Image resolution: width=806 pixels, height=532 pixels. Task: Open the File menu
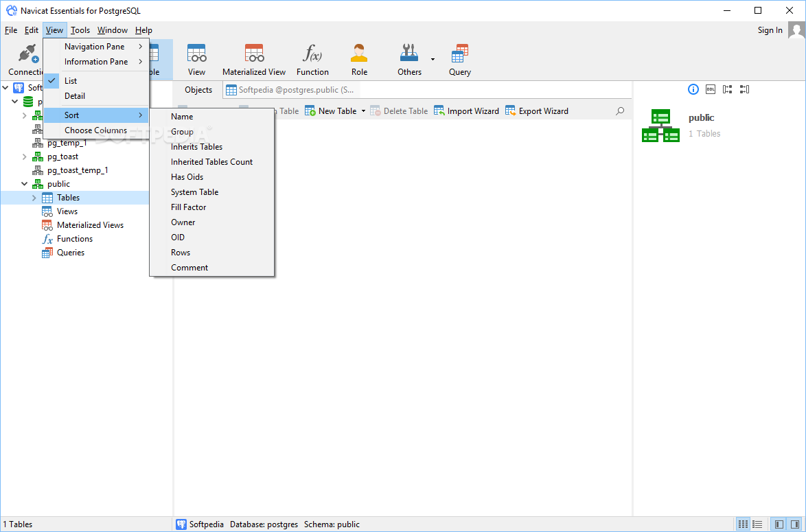11,30
